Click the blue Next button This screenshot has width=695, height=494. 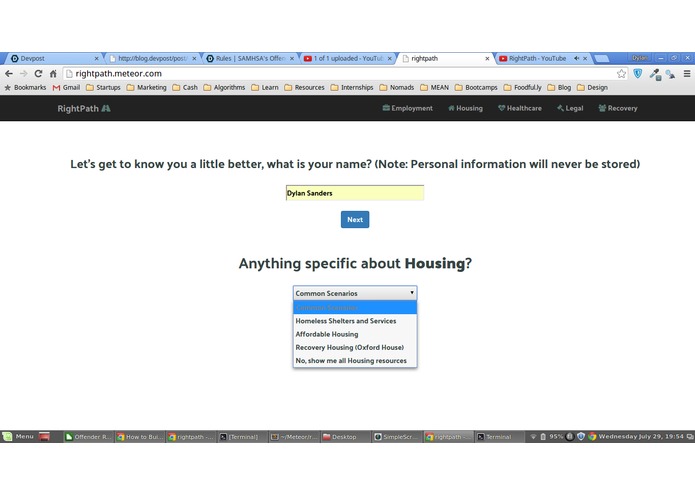tap(355, 219)
